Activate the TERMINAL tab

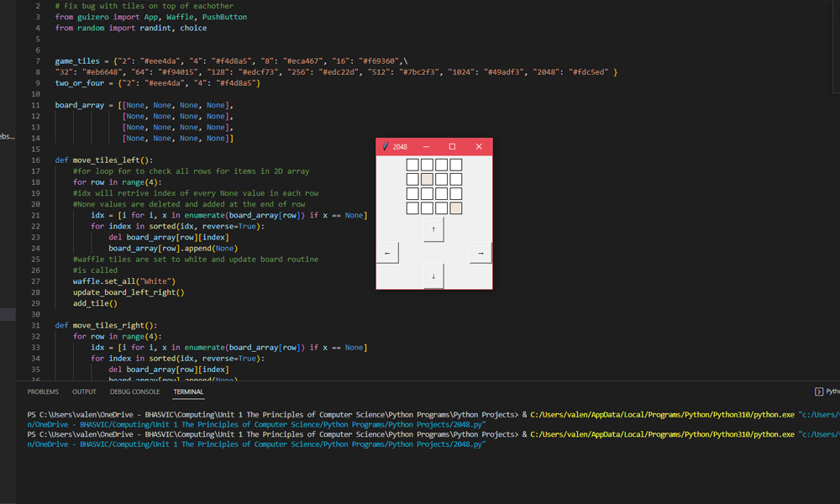pyautogui.click(x=188, y=391)
